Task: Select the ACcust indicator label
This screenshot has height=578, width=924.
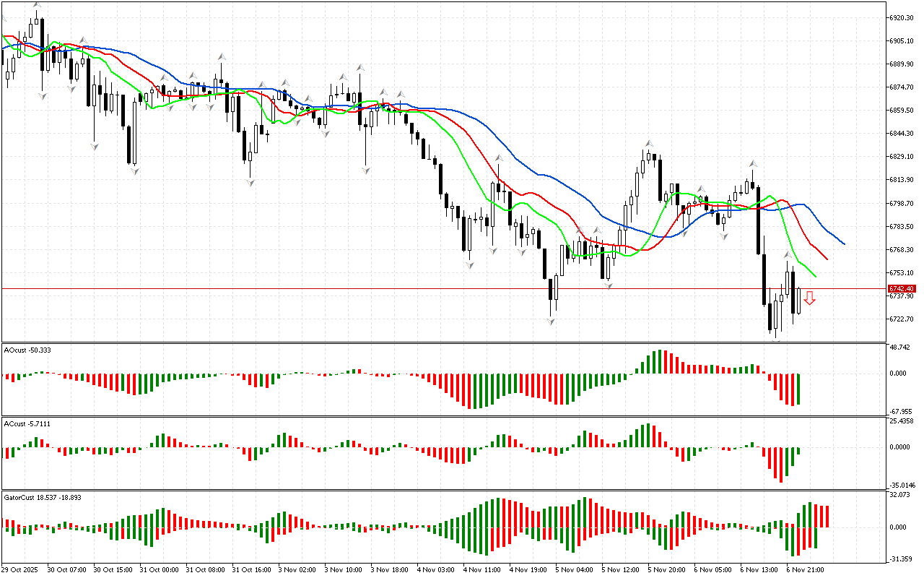Action: (25, 423)
